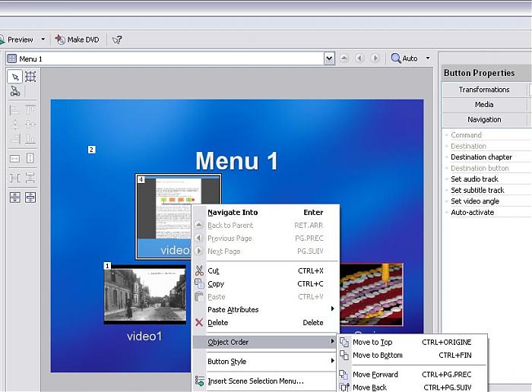
Task: Click the center horizontally icon
Action: pyautogui.click(x=15, y=198)
